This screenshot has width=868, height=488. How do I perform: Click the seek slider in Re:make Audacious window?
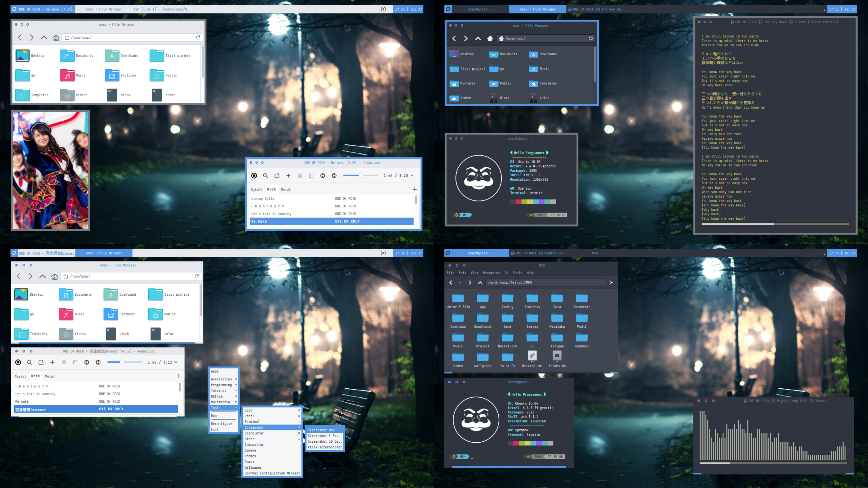click(x=360, y=176)
